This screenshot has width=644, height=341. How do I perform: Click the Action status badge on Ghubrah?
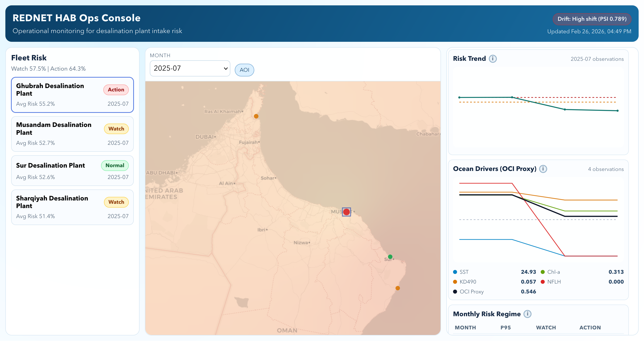[x=116, y=90]
